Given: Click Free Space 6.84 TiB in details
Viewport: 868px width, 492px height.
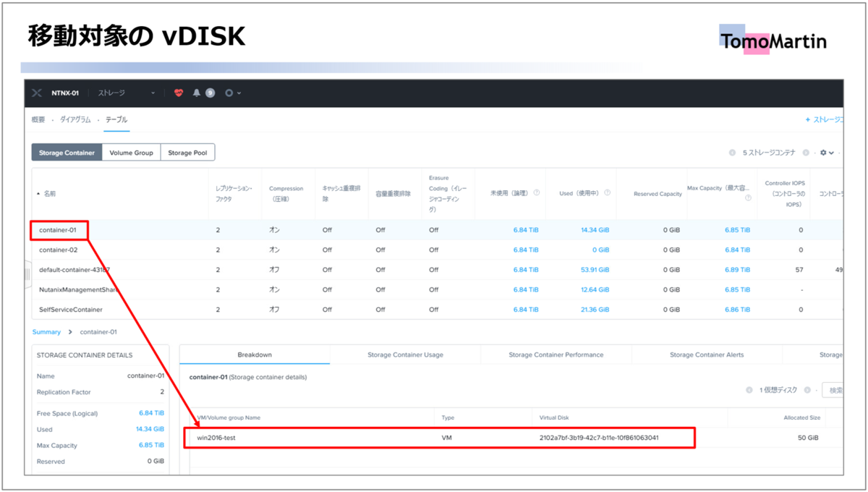Looking at the screenshot, I should [151, 413].
